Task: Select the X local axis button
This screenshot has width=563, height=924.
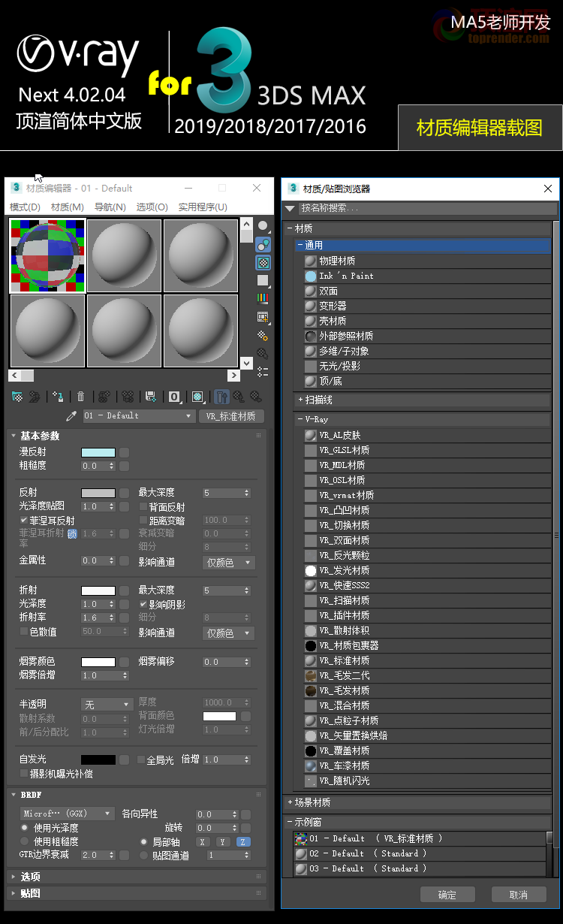Action: coord(203,841)
